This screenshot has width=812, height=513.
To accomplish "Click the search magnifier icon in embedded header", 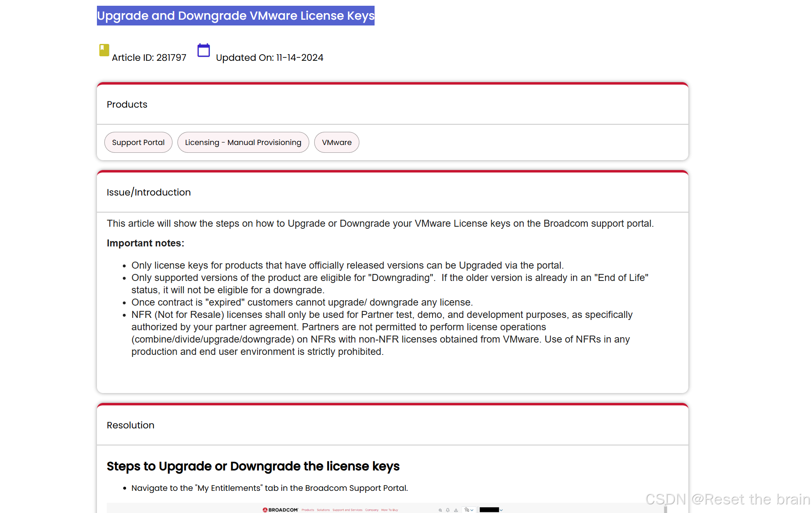I will pos(440,510).
